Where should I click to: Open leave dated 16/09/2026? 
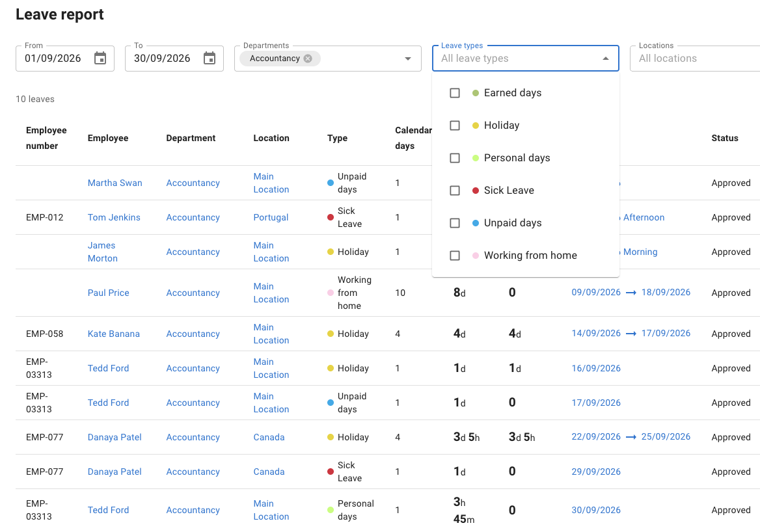[x=595, y=368]
